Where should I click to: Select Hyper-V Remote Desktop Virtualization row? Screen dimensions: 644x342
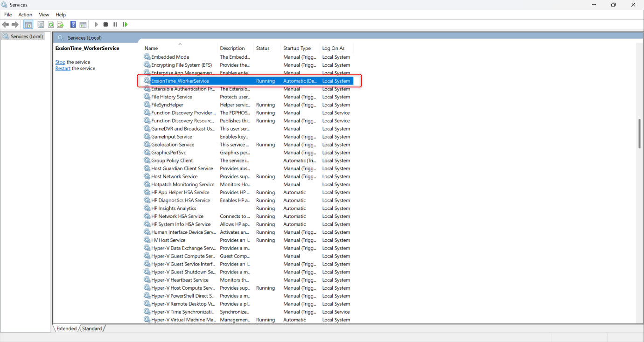(x=248, y=304)
